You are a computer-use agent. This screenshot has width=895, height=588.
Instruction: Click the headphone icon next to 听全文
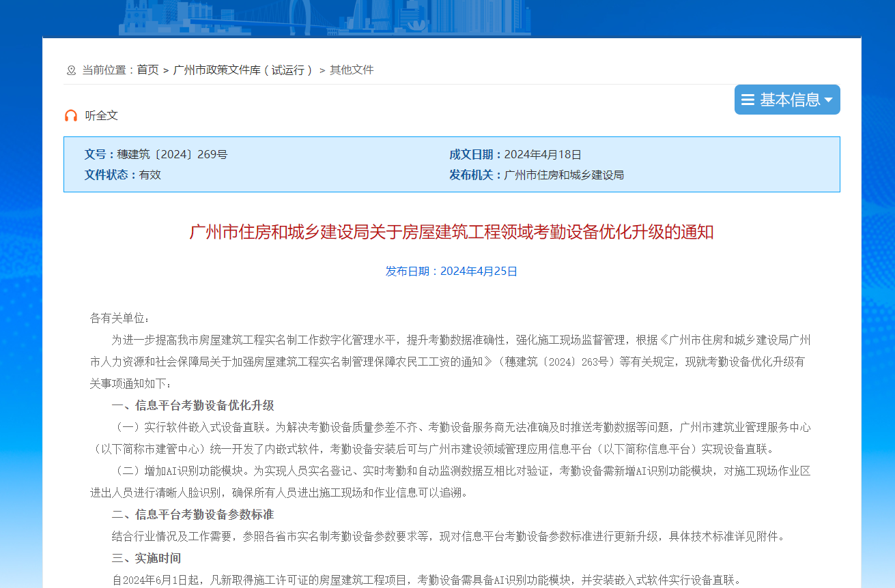point(71,115)
